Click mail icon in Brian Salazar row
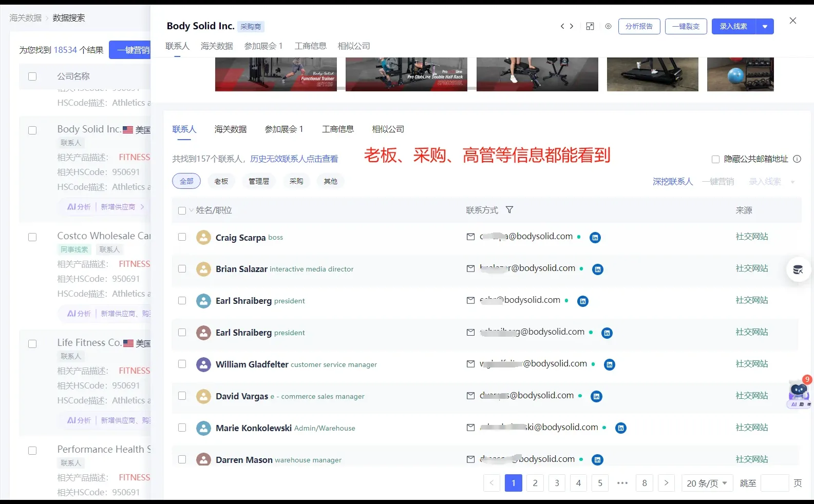 [x=470, y=268]
